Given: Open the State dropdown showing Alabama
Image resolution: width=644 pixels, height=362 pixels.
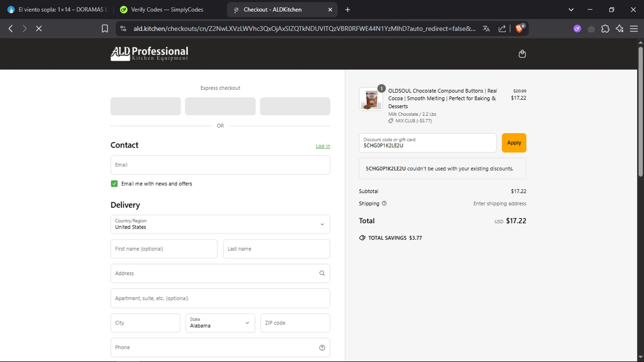Looking at the screenshot, I should (x=220, y=323).
